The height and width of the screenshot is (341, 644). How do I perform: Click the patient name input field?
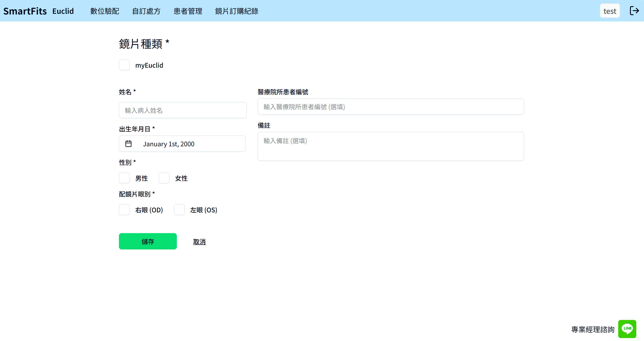(183, 110)
